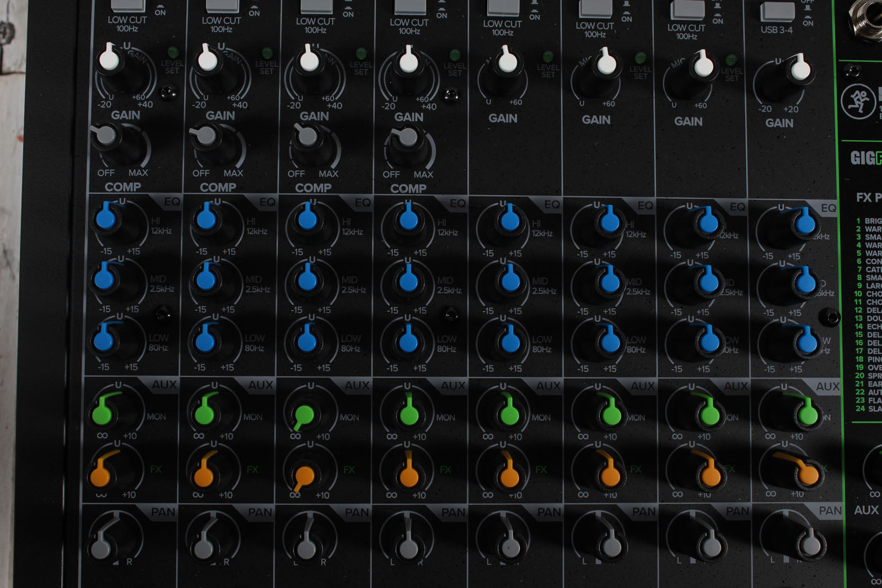Click the AUX section label on the first channel

(164, 385)
